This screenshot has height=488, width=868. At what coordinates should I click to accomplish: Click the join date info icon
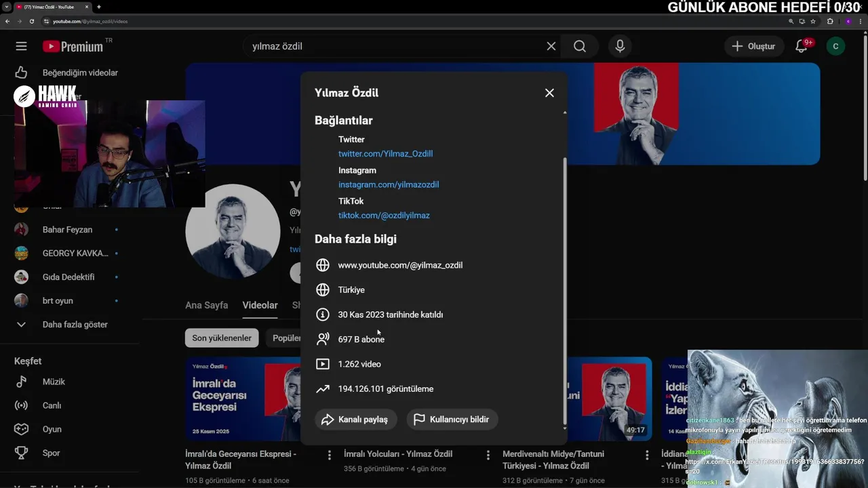[x=323, y=314]
